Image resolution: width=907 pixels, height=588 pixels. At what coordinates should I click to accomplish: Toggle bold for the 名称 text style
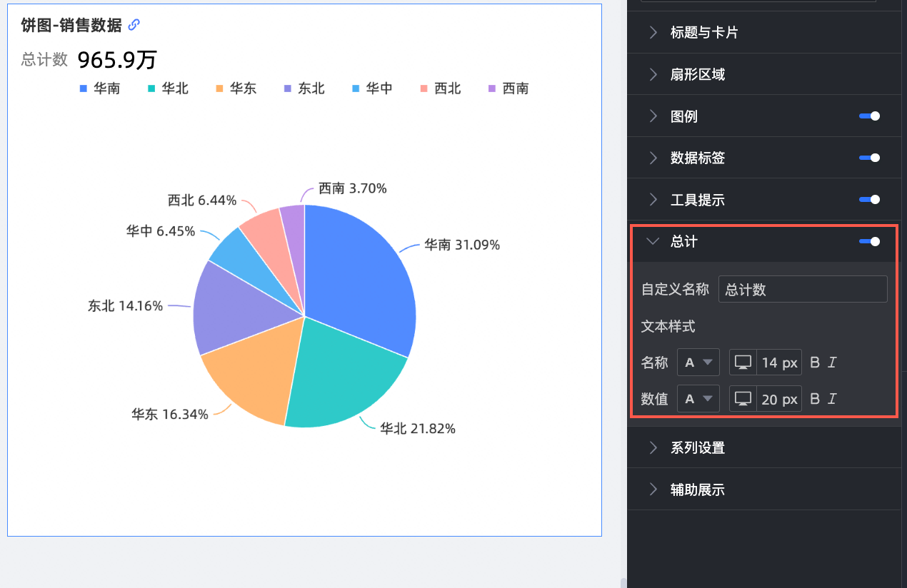815,363
